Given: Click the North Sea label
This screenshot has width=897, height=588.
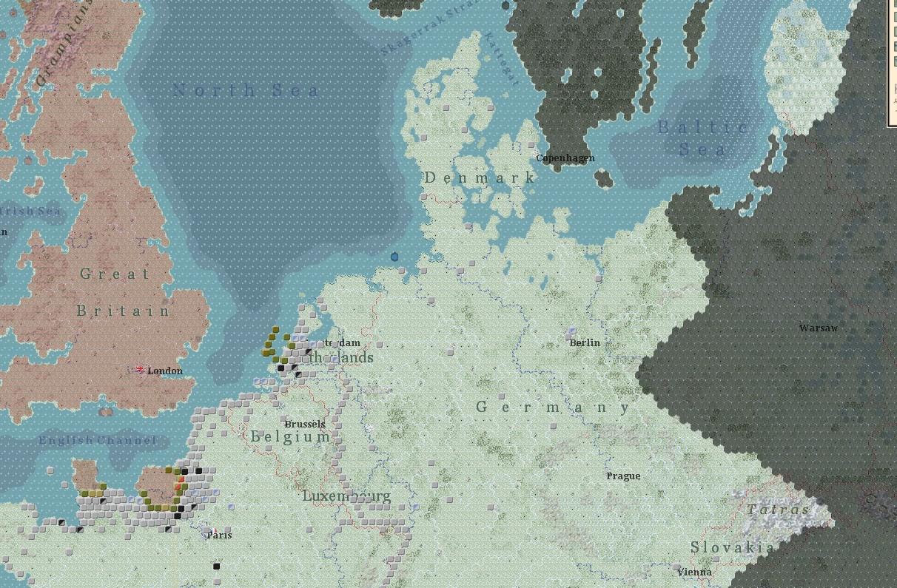Looking at the screenshot, I should tap(246, 91).
